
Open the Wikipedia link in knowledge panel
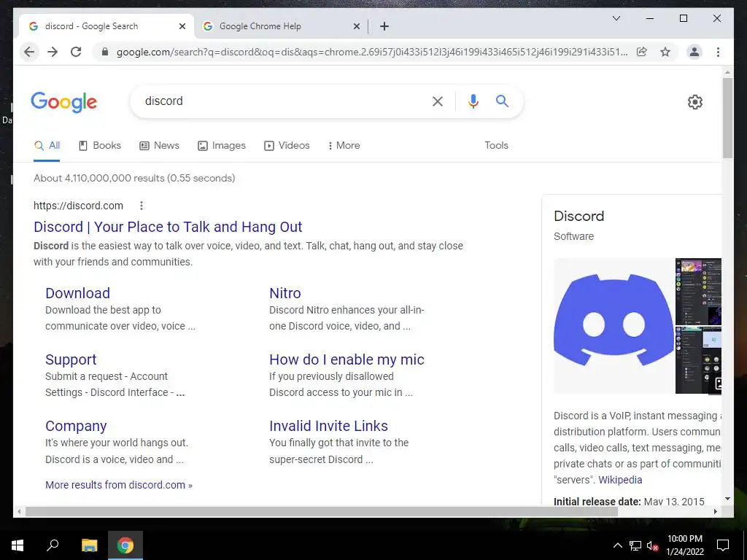[620, 480]
